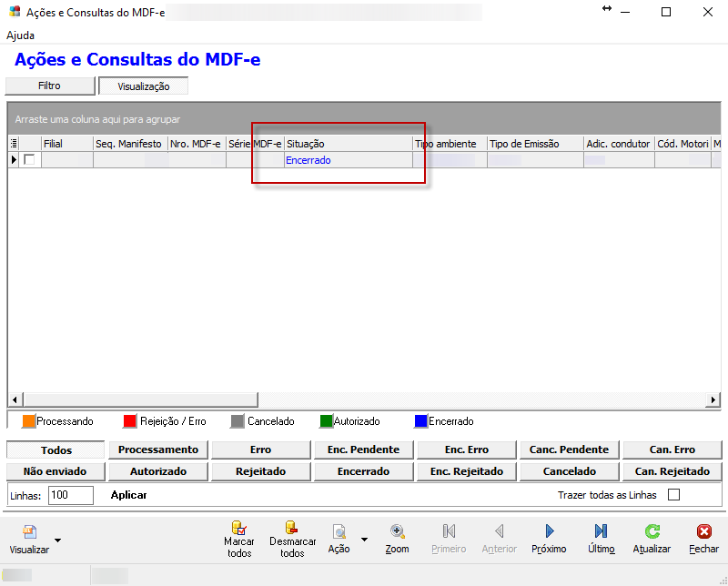
Task: Filter by the Autorizado status button
Action: tap(158, 471)
